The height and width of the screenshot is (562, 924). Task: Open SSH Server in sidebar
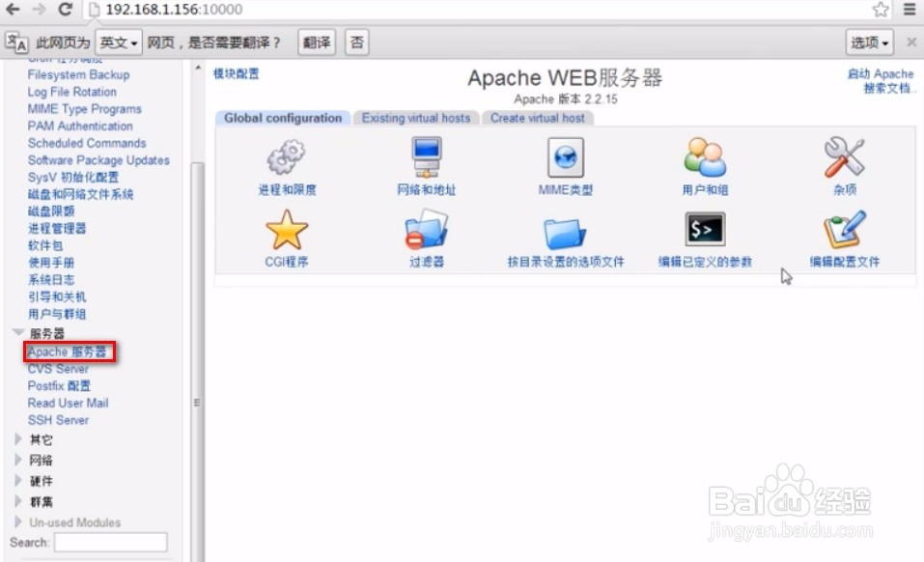click(58, 420)
